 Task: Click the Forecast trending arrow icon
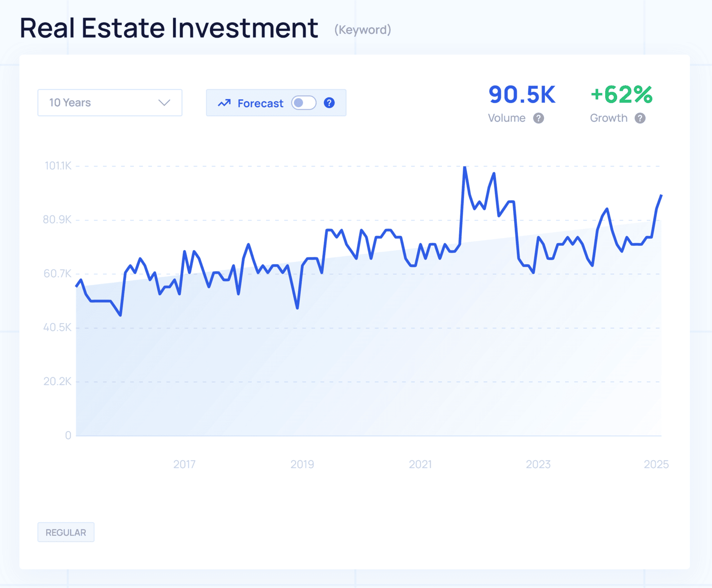(224, 103)
